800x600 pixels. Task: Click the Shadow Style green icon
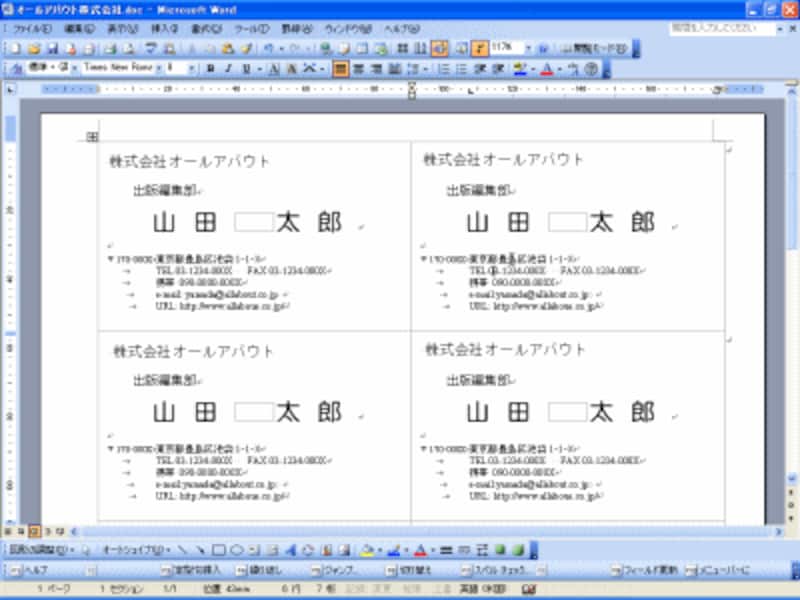point(500,550)
